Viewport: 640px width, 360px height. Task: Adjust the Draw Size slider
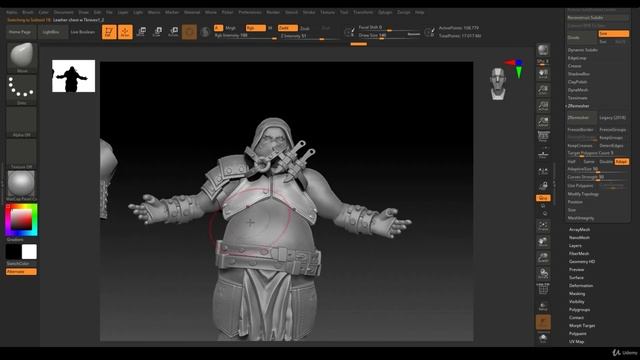pyautogui.click(x=388, y=36)
